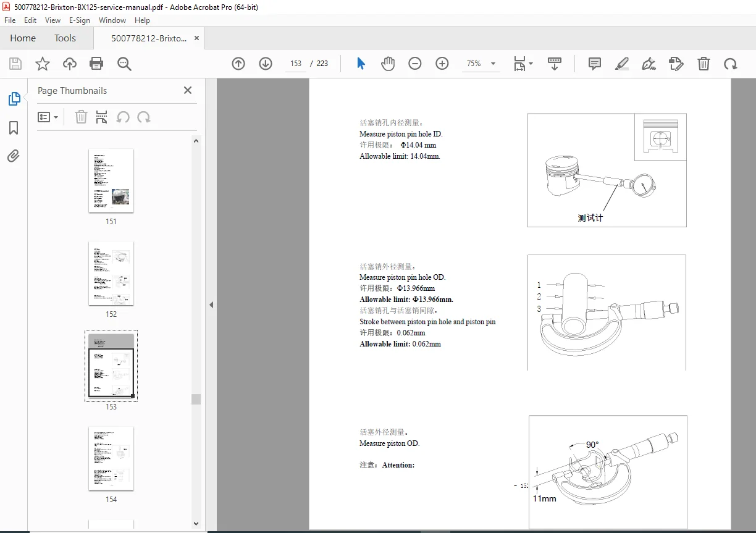Open the thumbnails options dropdown menu
This screenshot has height=533, width=756.
[48, 117]
